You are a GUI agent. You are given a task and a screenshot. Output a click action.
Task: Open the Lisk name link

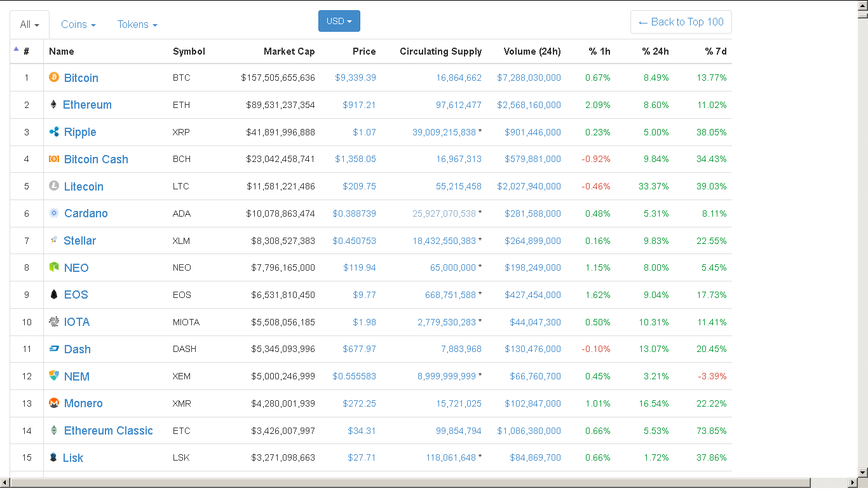tap(73, 457)
